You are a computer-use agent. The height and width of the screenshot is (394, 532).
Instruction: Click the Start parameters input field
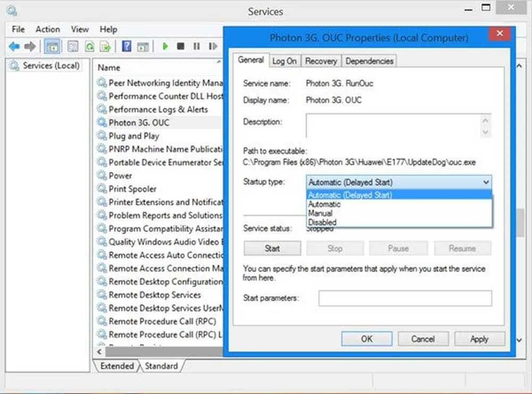pos(405,298)
